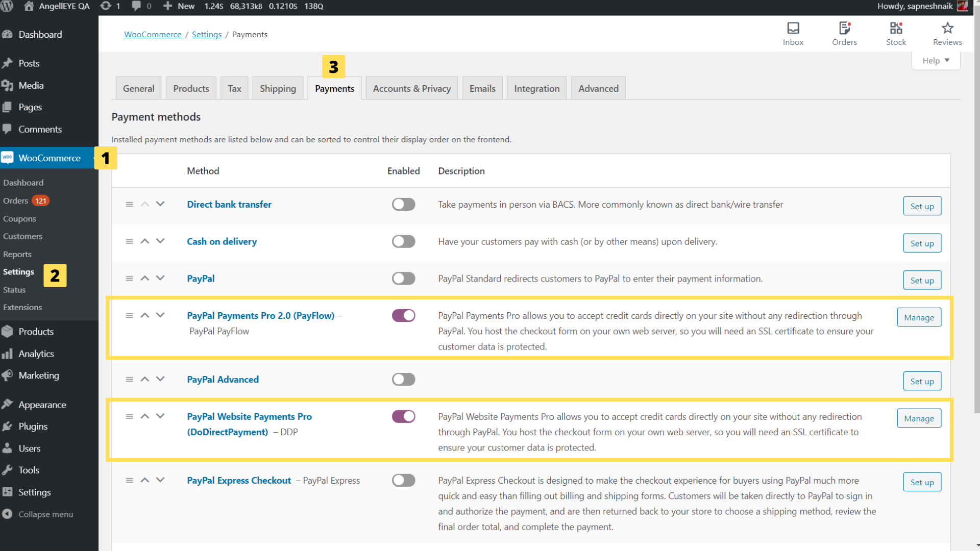
Task: Open the Reviews activity panel
Action: pyautogui.click(x=947, y=34)
